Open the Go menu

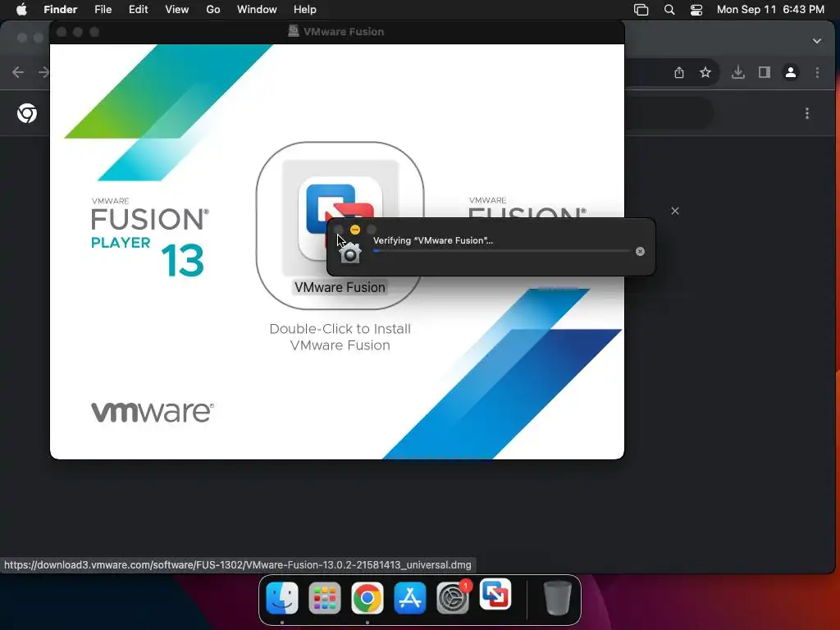pyautogui.click(x=213, y=10)
